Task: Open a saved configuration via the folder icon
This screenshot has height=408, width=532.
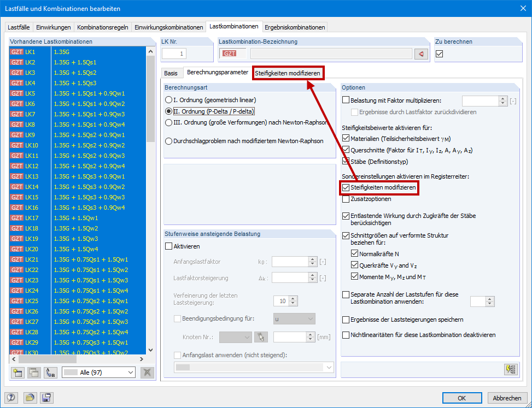Action: [x=31, y=398]
